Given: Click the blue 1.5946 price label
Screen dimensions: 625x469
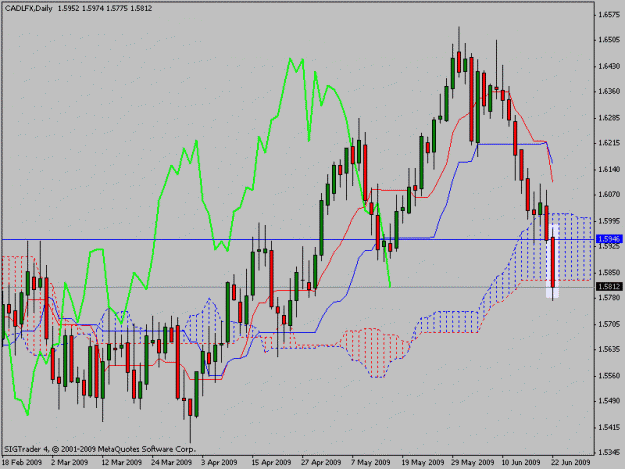Looking at the screenshot, I should pos(609,239).
